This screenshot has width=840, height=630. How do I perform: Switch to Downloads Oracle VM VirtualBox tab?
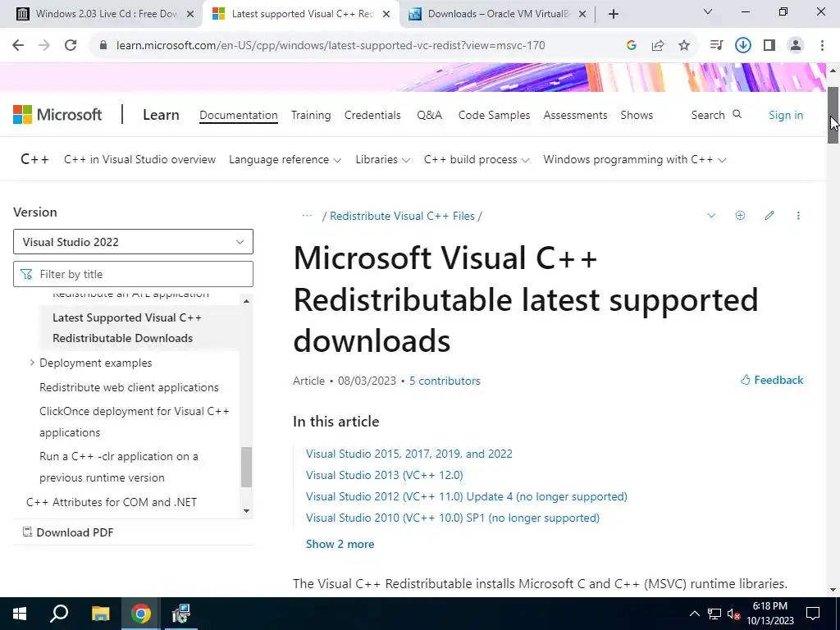[498, 14]
